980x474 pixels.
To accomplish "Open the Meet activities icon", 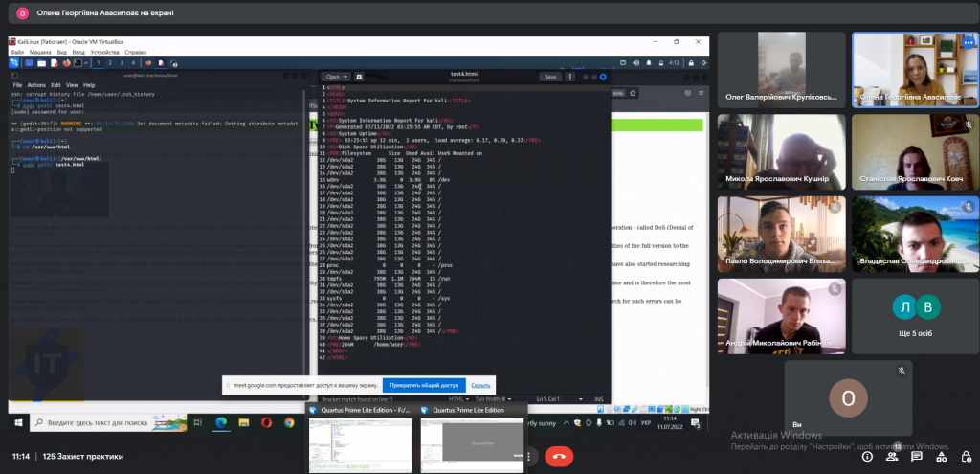I will 942,457.
